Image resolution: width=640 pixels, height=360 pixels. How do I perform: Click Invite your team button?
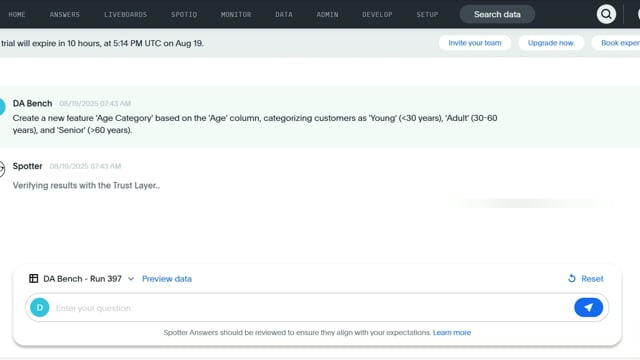[475, 43]
